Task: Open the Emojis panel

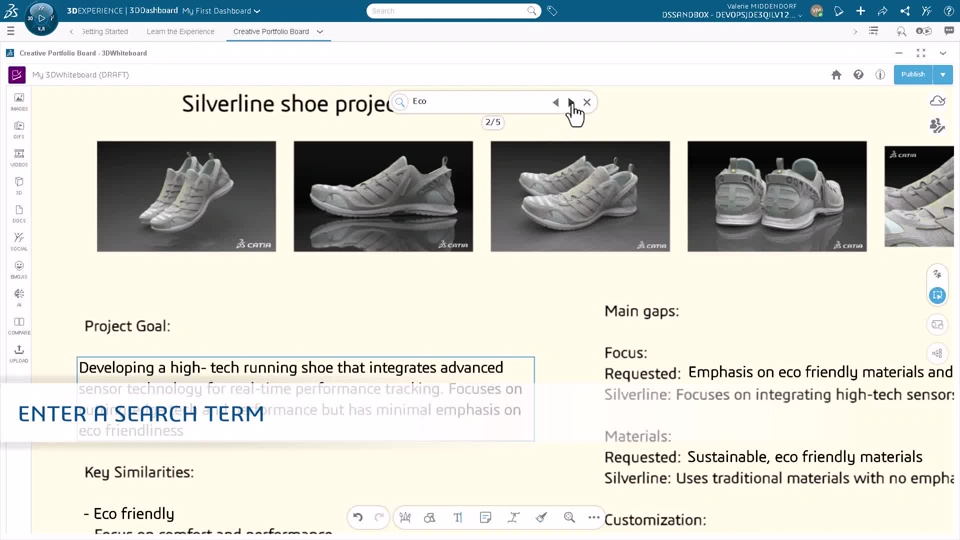Action: click(x=19, y=269)
